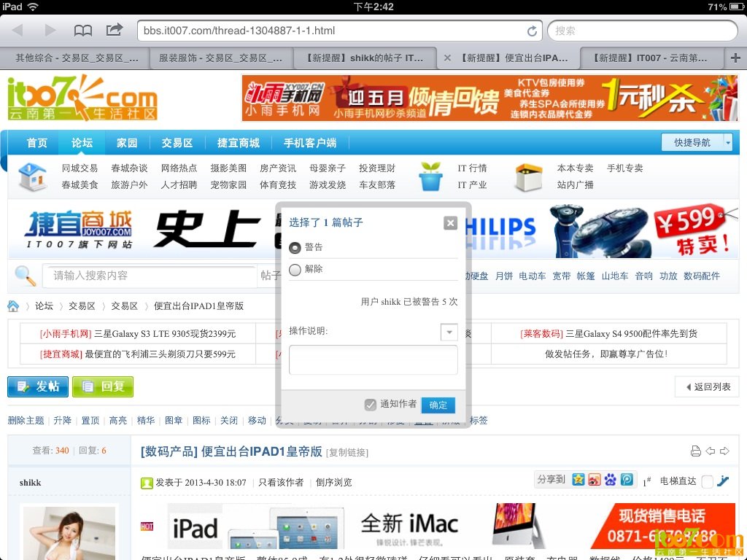Close the 选择了1篇帖子 dialog
The height and width of the screenshot is (560, 747).
coord(450,223)
